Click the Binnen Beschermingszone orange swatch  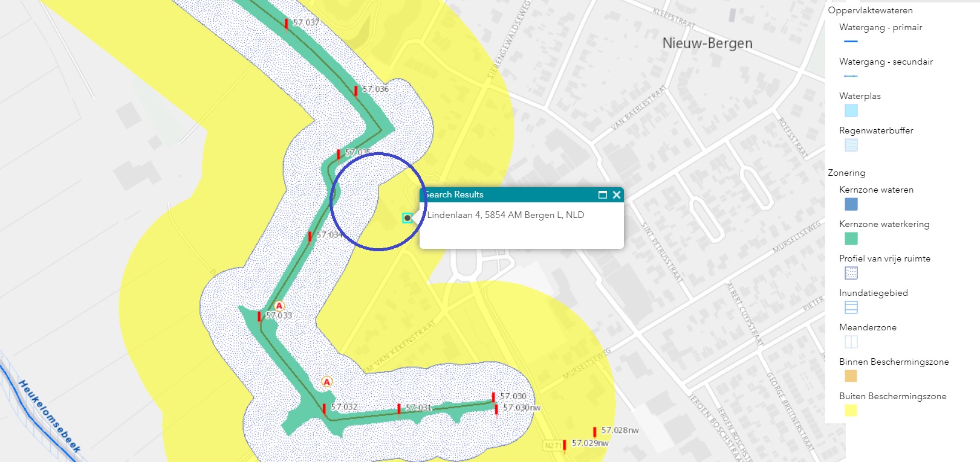[x=851, y=376]
